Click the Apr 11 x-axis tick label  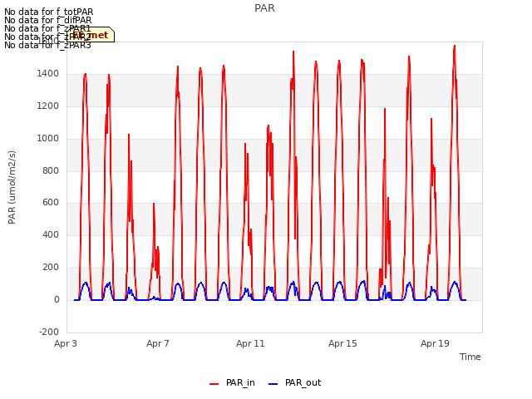coord(250,343)
